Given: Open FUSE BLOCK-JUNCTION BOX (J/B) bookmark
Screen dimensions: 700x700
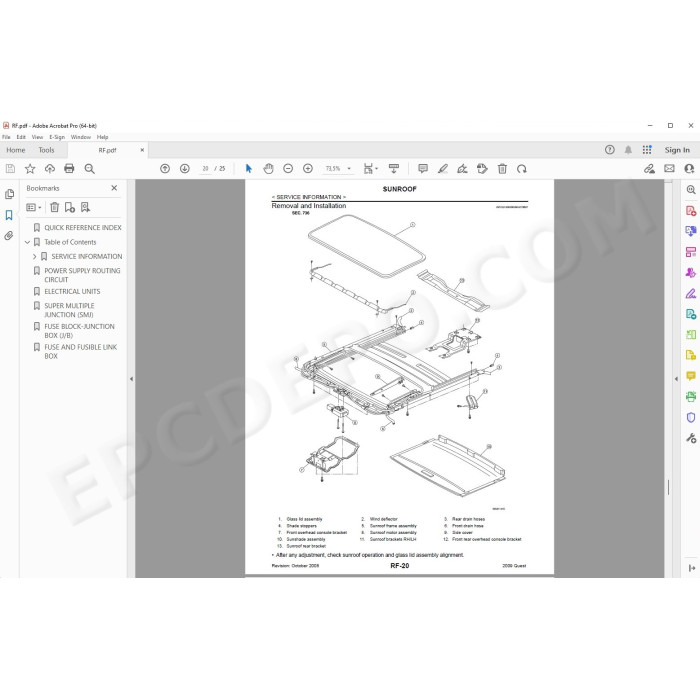Looking at the screenshot, I should [x=79, y=331].
